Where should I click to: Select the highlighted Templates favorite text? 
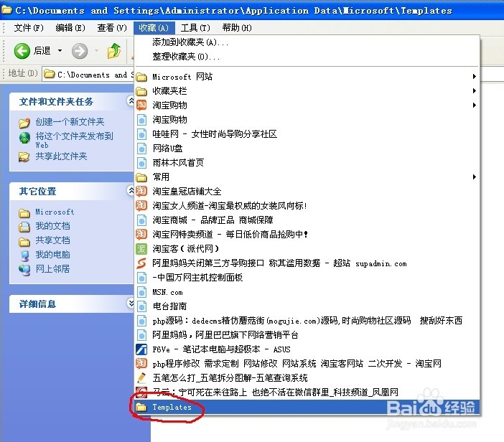click(x=172, y=407)
